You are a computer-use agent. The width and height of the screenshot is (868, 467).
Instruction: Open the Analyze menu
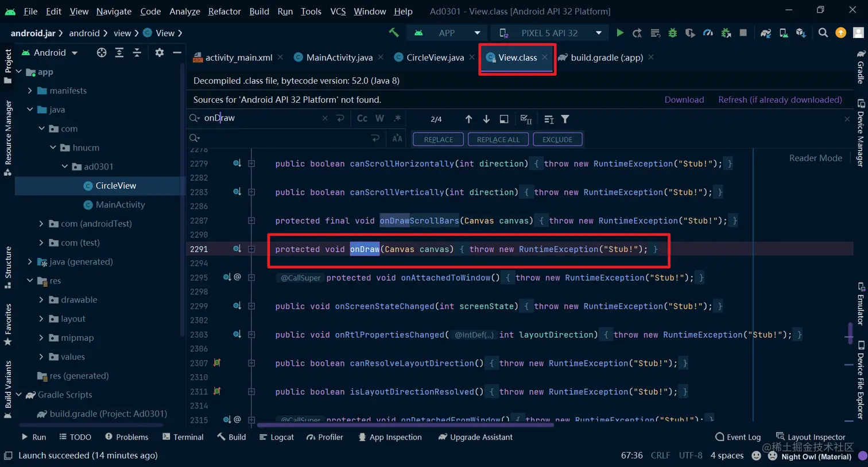[x=184, y=11]
